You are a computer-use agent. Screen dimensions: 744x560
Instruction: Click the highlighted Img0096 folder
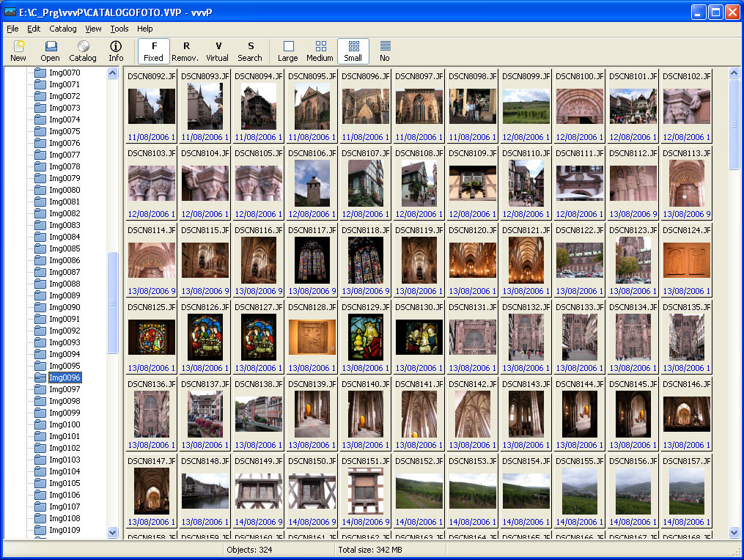click(x=65, y=377)
